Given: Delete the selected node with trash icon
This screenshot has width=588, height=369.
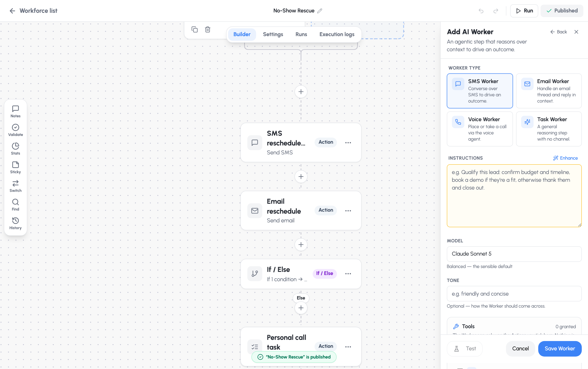Looking at the screenshot, I should pyautogui.click(x=207, y=30).
